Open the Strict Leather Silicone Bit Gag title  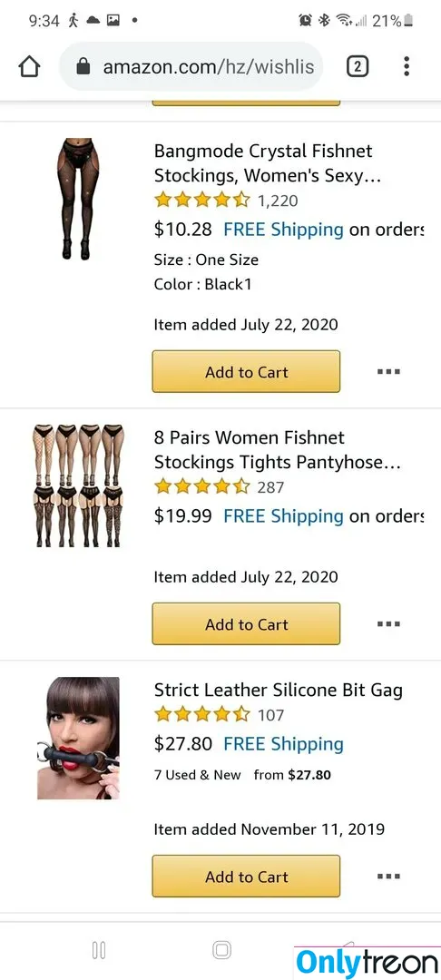tap(278, 690)
